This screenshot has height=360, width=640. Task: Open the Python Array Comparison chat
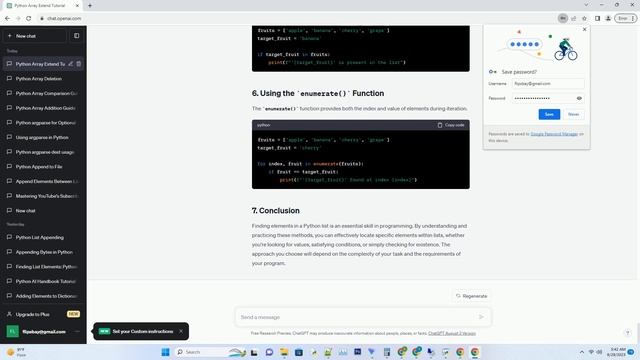point(43,93)
